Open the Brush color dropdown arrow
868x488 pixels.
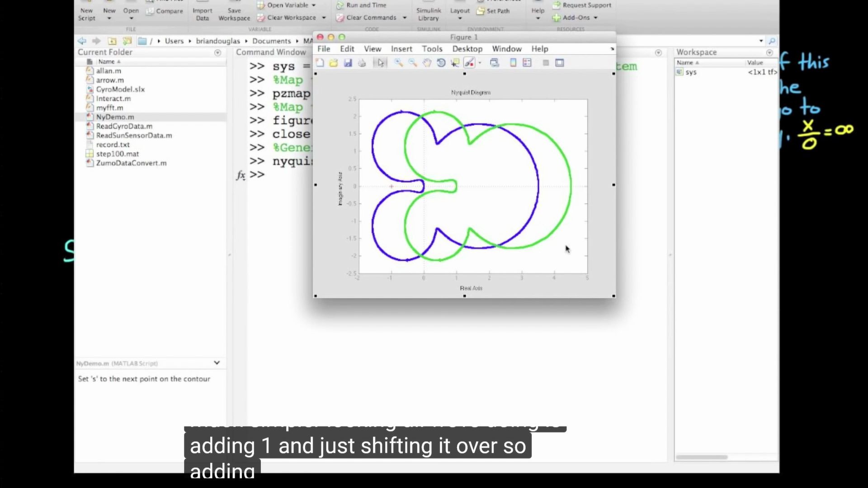coord(480,63)
